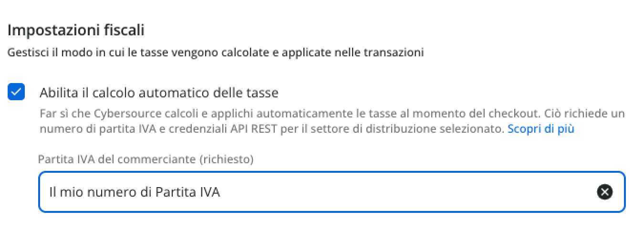Screen dimensions: 644x231
Task: Click the text "Il mio numero di Partita IVA"
Action: tap(135, 192)
